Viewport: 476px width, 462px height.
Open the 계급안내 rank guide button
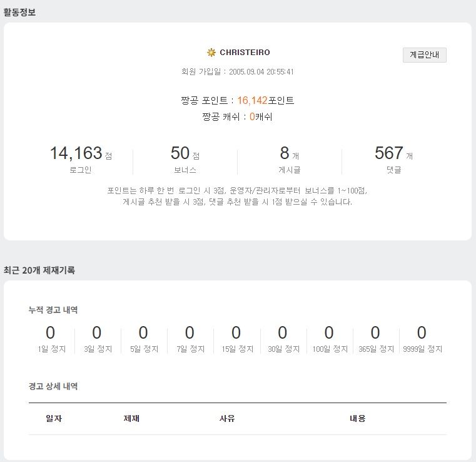(424, 55)
